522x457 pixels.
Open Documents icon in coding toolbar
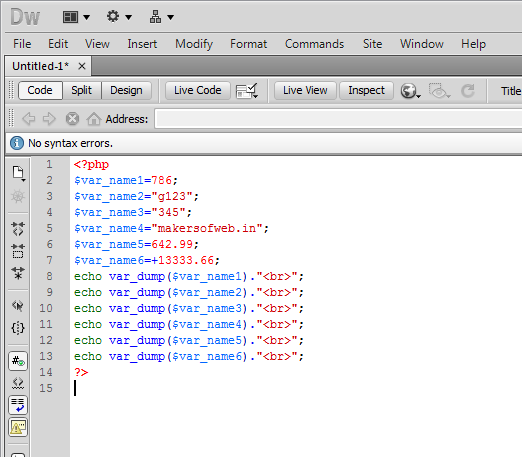(18, 173)
